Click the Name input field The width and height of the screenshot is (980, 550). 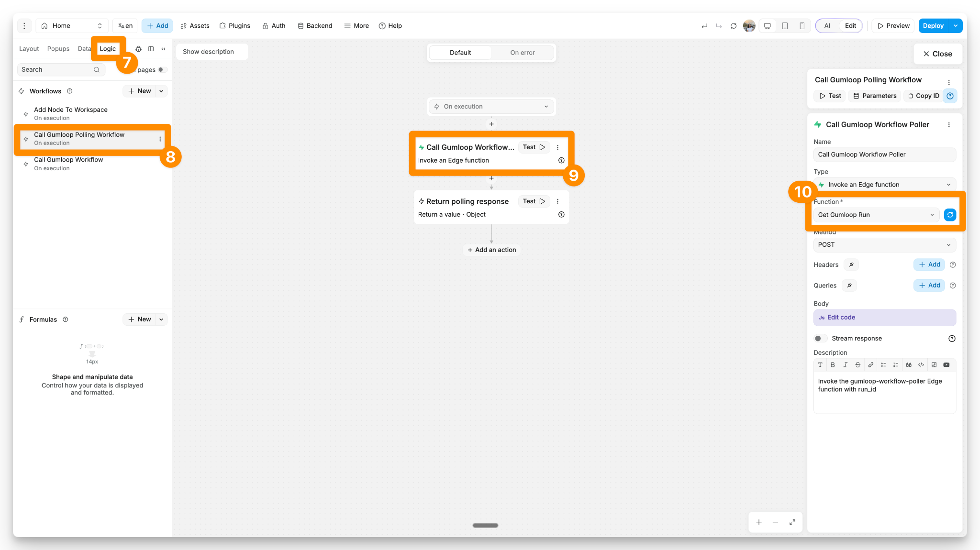click(x=884, y=154)
